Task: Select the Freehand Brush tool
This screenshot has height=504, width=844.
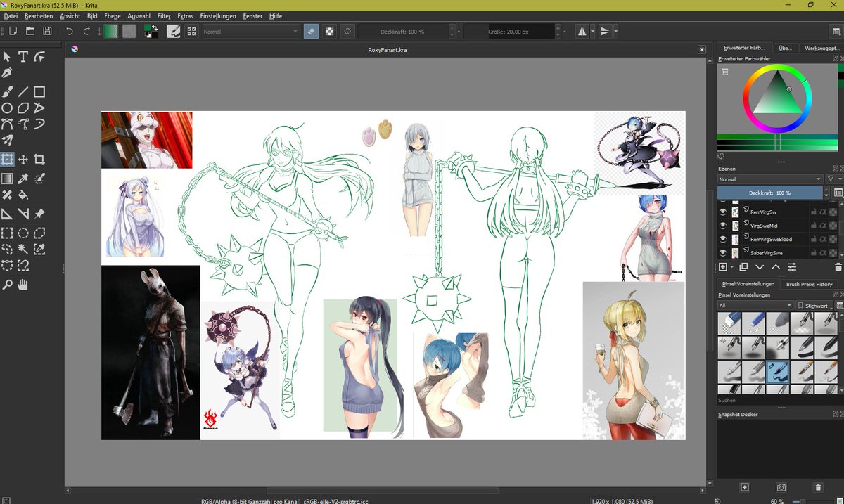Action: [x=7, y=91]
